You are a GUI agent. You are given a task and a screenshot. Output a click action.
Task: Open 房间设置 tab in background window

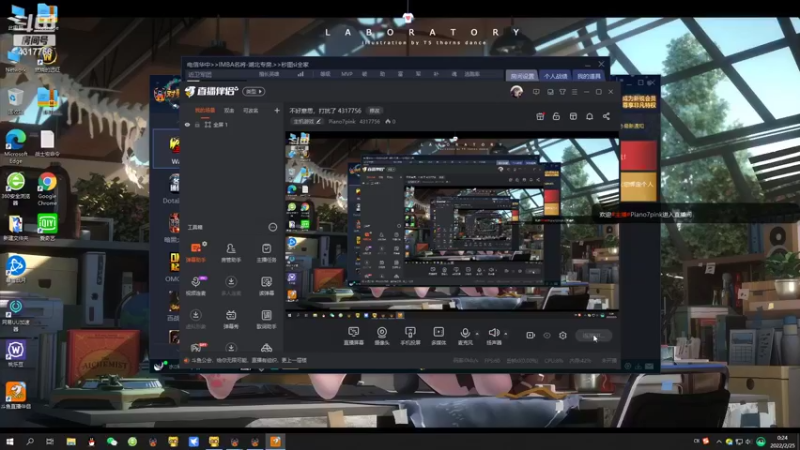[522, 76]
